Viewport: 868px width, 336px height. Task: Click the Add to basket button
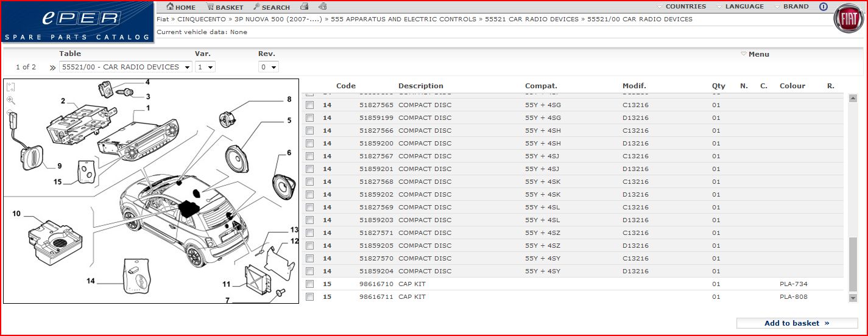click(796, 323)
